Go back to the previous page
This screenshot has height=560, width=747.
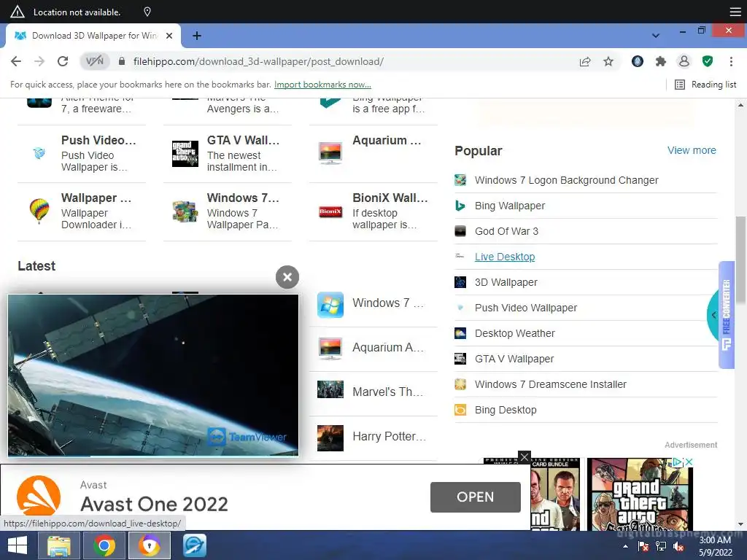tap(16, 61)
